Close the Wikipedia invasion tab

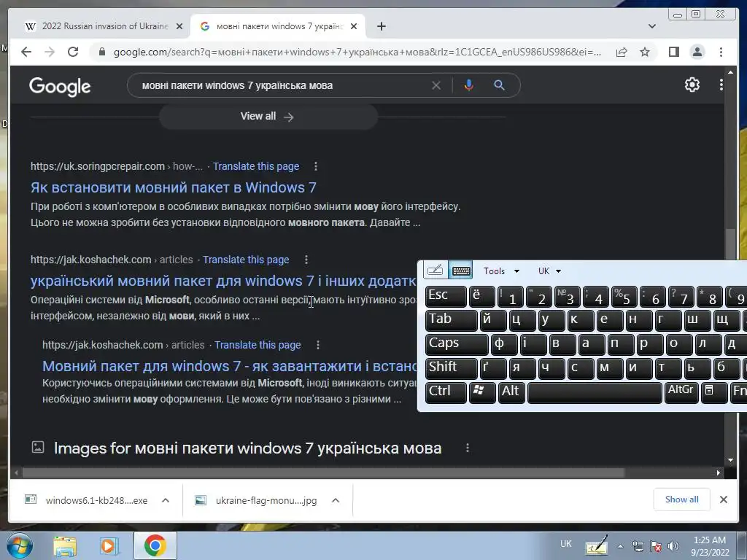pos(179,26)
